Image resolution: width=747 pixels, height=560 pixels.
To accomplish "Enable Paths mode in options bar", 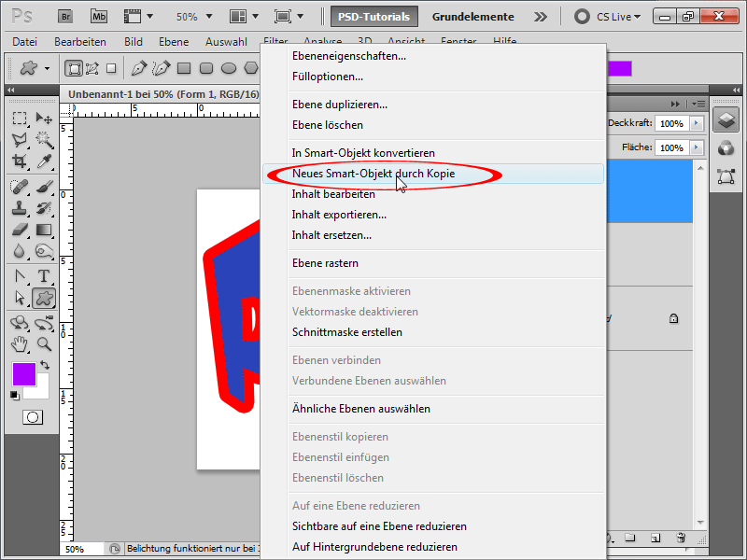I will (x=92, y=68).
